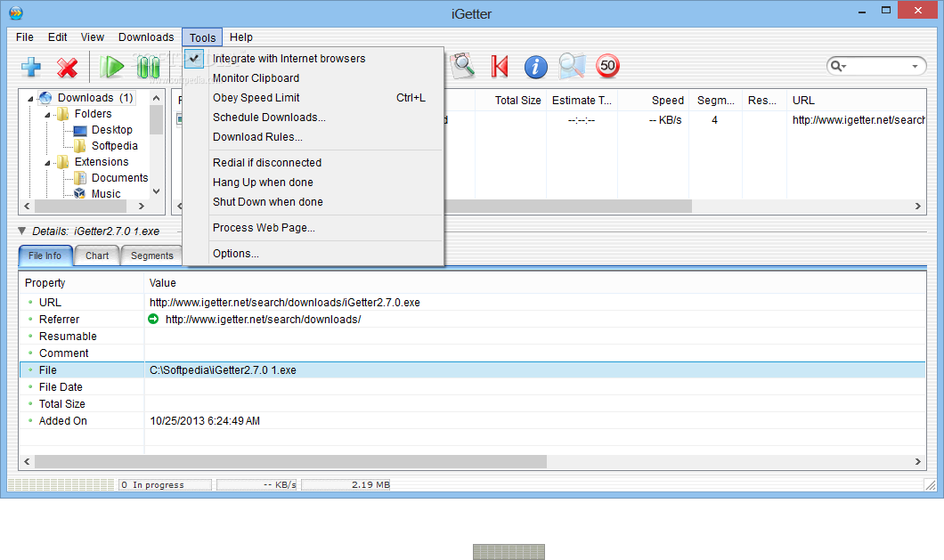
Task: Collapse the Extensions tree node
Action: (47, 163)
